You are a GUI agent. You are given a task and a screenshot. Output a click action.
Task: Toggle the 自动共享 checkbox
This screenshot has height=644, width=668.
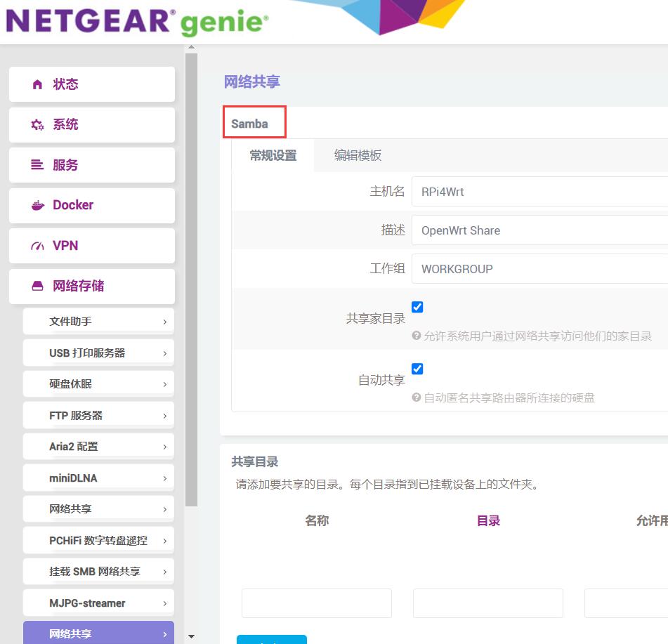coord(417,369)
